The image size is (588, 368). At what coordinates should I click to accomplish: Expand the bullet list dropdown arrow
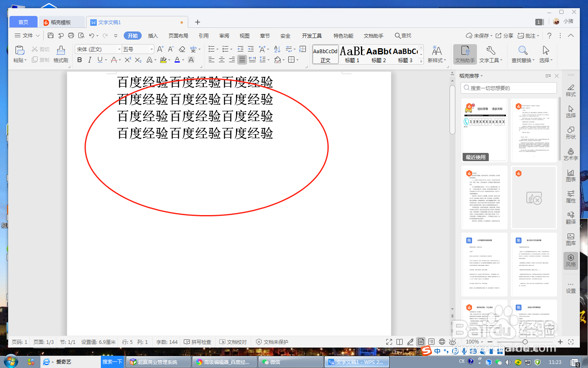pos(218,49)
